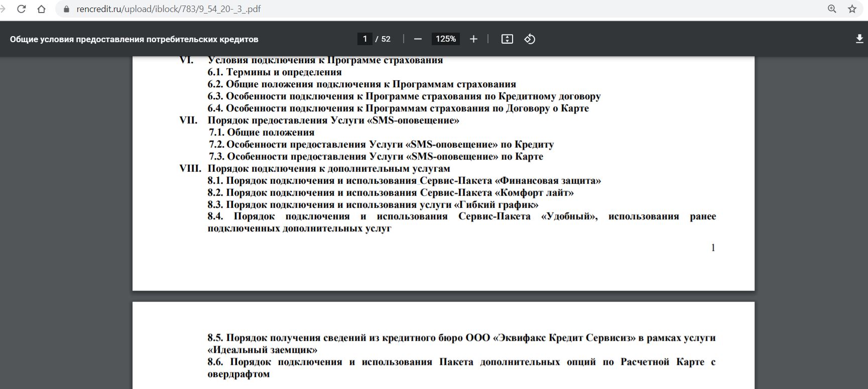This screenshot has width=868, height=389.
Task: Click entry '7.1. Общие положения'
Action: tap(262, 133)
